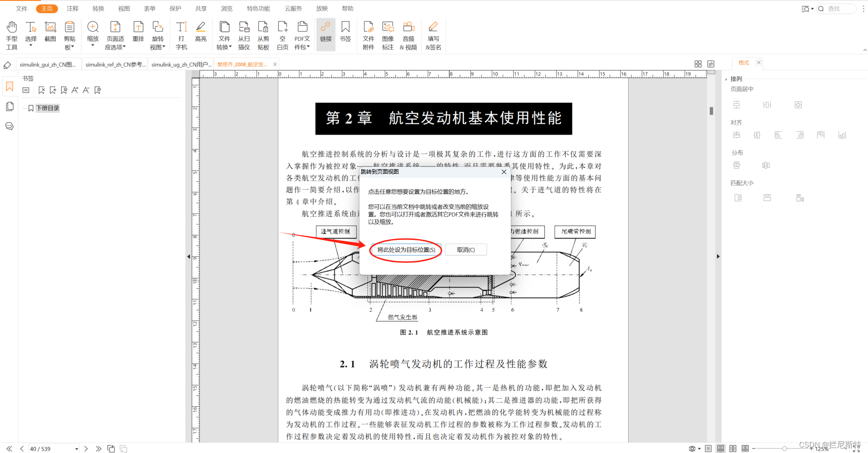Image resolution: width=868 pixels, height=453 pixels.
Task: Click the bookmark options list icon
Action: click(x=26, y=90)
